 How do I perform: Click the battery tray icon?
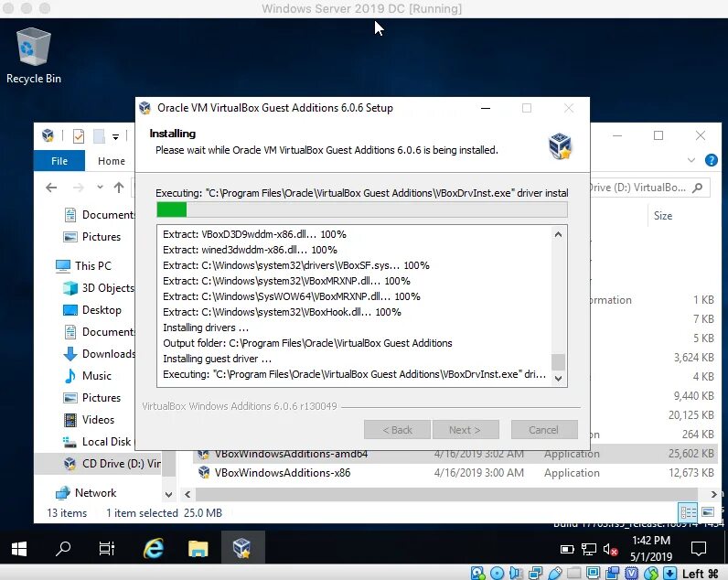(x=567, y=549)
